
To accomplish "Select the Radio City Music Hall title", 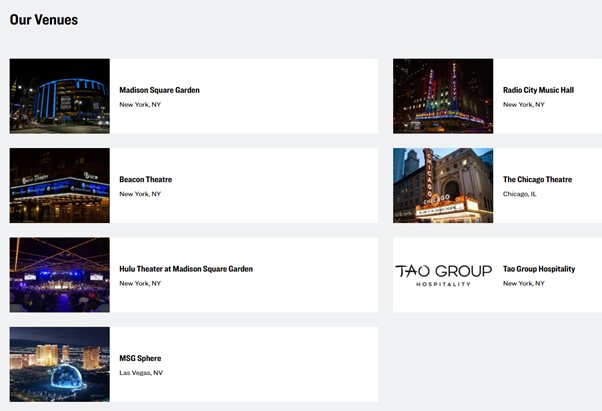I will [x=538, y=90].
